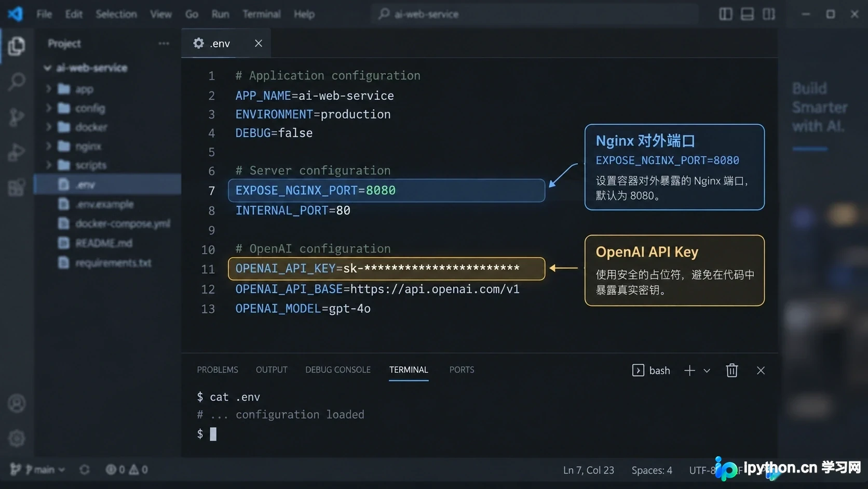Select the .env file in explorer
The image size is (868, 489).
click(107, 184)
